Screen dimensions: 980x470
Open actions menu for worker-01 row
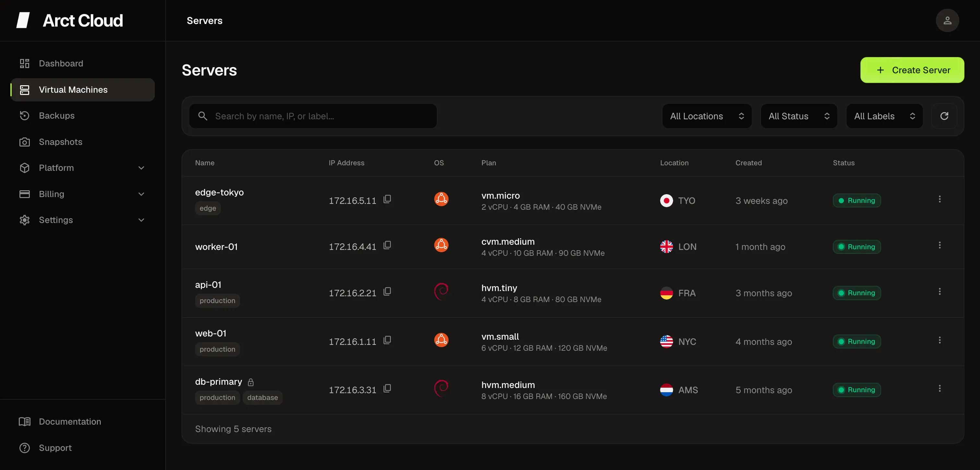click(x=939, y=245)
